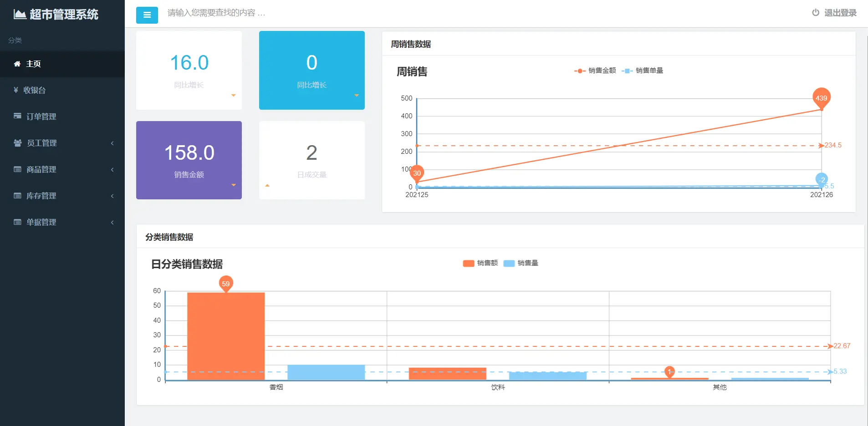The image size is (868, 426).
Task: Click the 日分类销售数据 chart title
Action: tap(187, 264)
